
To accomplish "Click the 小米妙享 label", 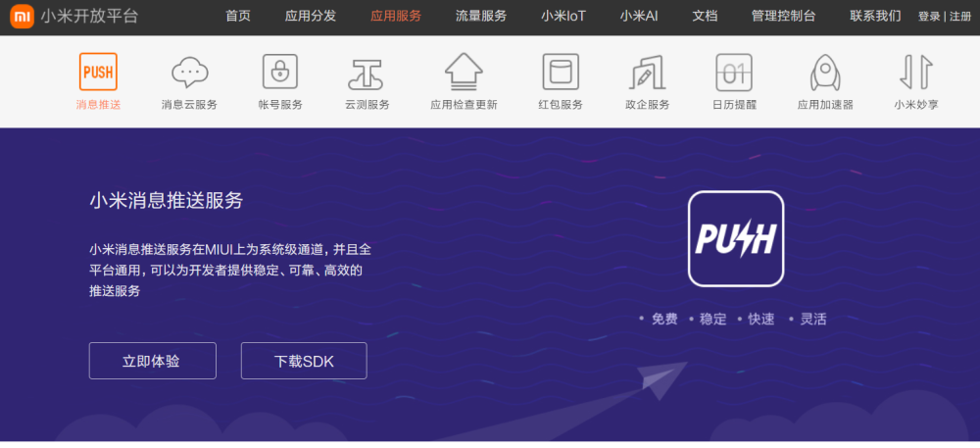I will pos(915,105).
